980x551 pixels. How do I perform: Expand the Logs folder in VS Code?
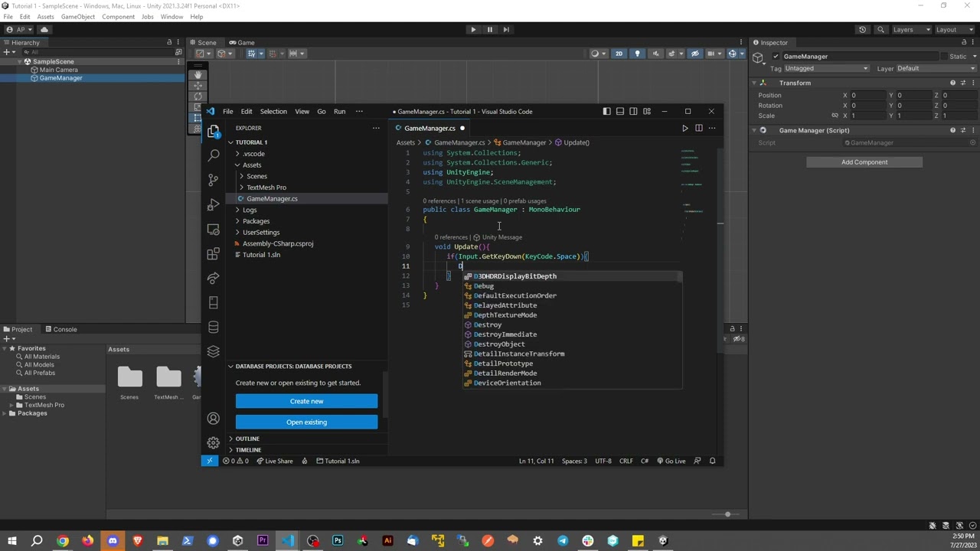pos(250,210)
